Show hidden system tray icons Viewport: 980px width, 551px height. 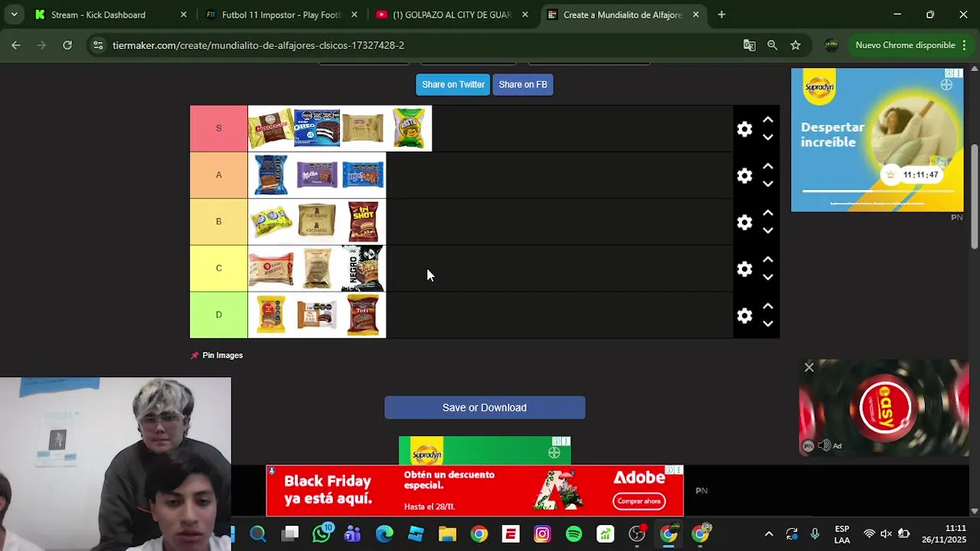(769, 534)
